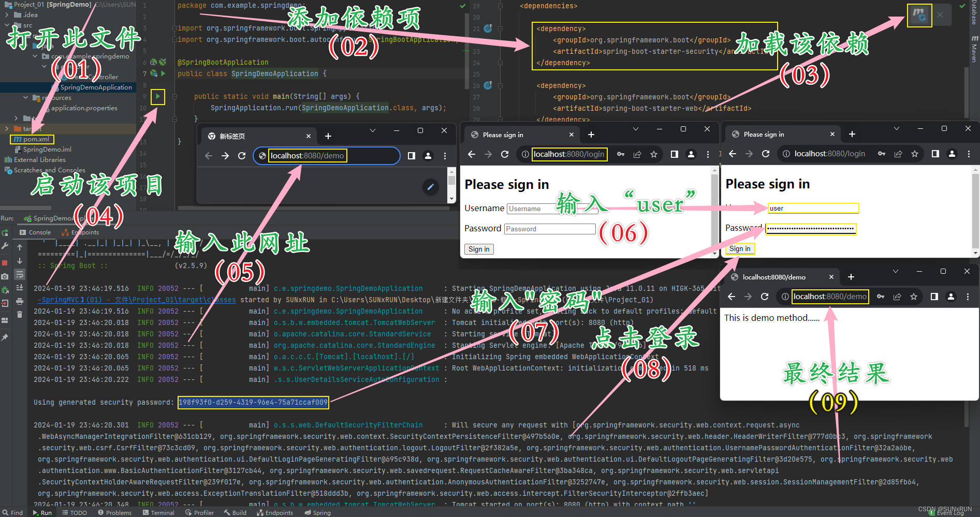Rerun SpringDemoApplication in Run panel
980x517 pixels.
pyautogui.click(x=5, y=233)
